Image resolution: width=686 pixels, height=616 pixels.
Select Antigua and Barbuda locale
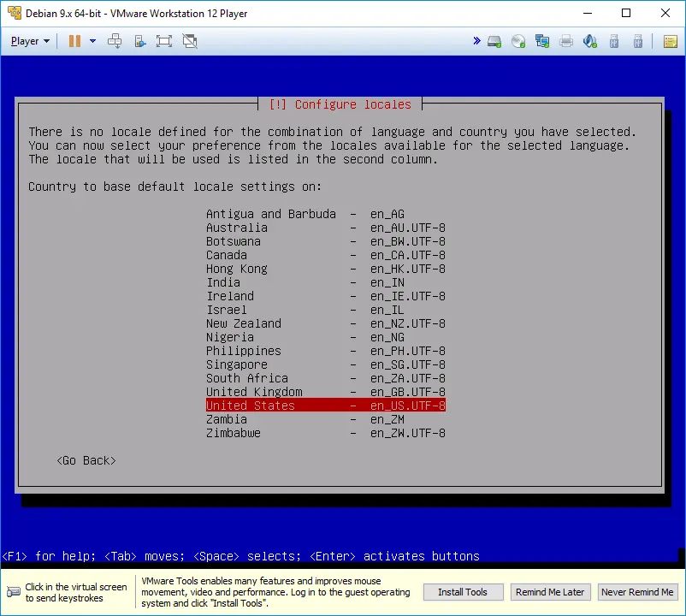point(326,214)
